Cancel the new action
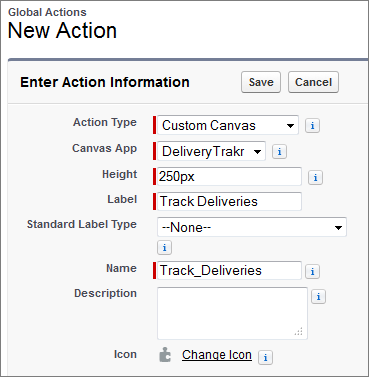The image size is (369, 377). pyautogui.click(x=313, y=82)
